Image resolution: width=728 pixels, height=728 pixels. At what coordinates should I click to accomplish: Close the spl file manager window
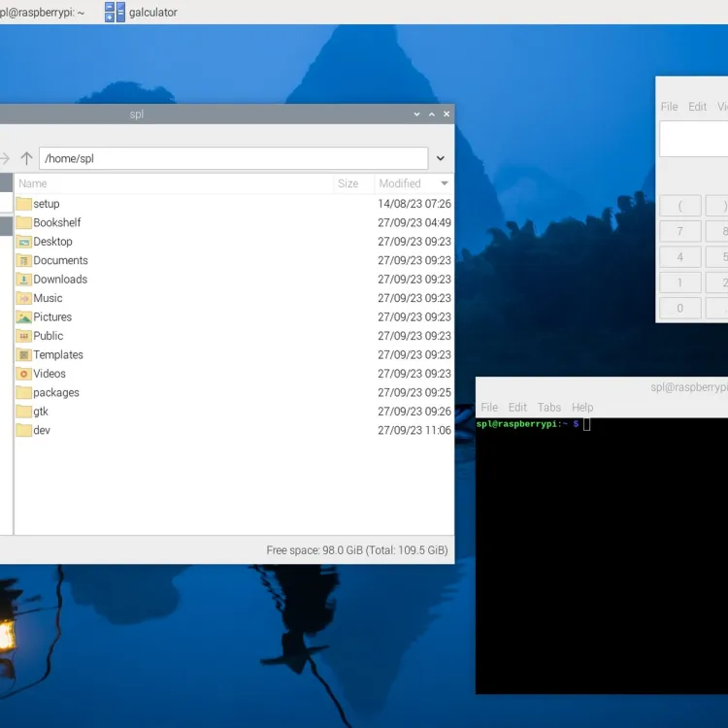[447, 115]
